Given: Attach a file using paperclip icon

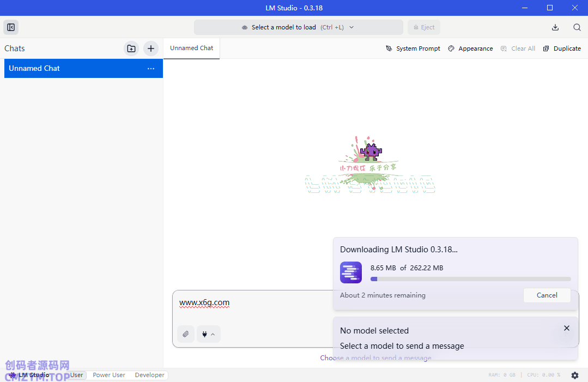Looking at the screenshot, I should [186, 334].
